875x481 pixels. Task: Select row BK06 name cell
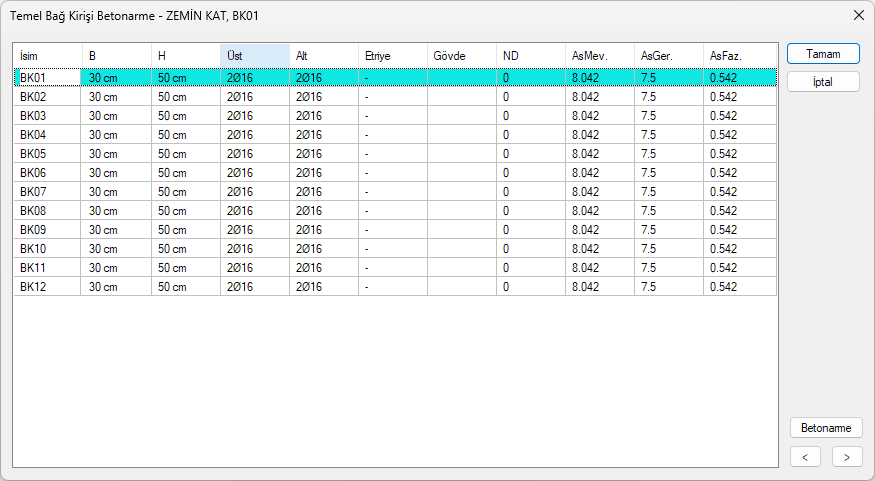click(47, 172)
